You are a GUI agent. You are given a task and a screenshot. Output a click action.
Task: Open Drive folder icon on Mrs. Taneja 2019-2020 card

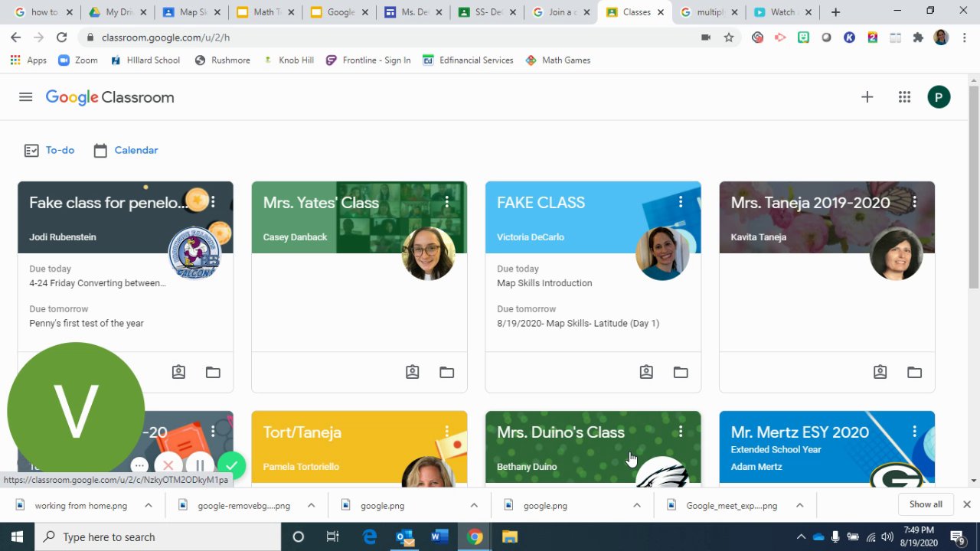(x=914, y=373)
